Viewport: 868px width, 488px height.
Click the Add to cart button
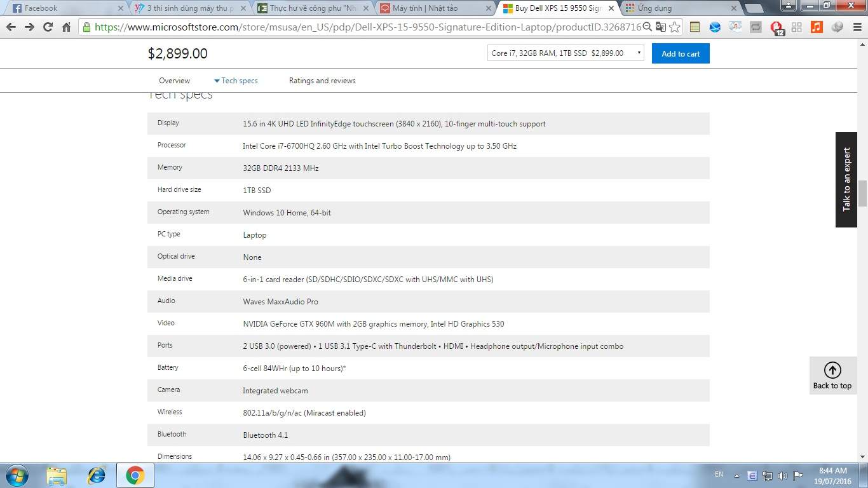click(x=681, y=53)
